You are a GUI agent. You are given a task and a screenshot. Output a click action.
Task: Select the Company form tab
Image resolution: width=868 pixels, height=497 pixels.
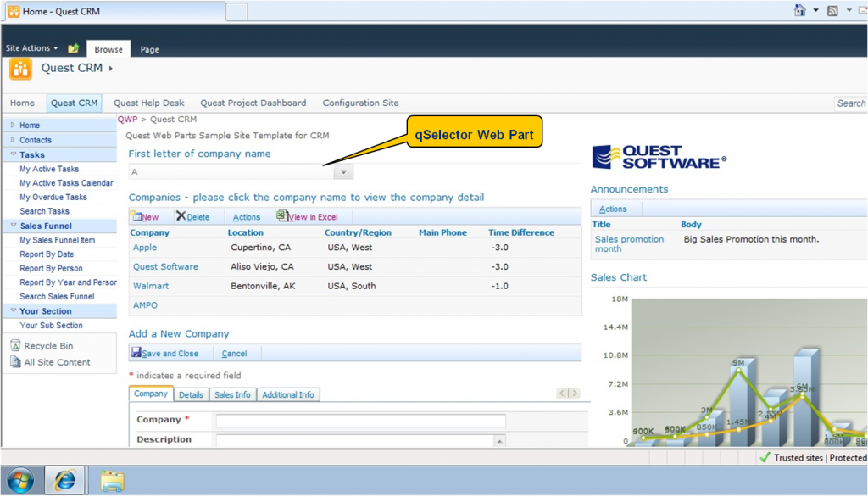click(x=151, y=394)
